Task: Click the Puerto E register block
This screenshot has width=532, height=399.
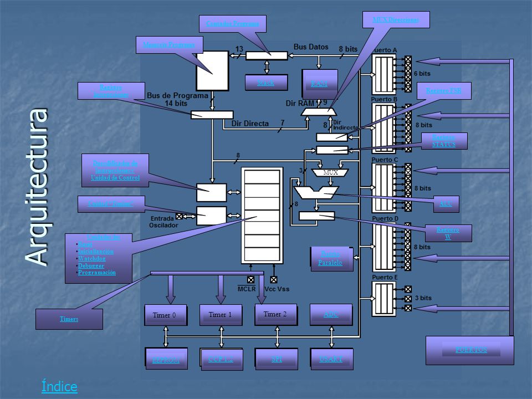Action: pos(383,299)
